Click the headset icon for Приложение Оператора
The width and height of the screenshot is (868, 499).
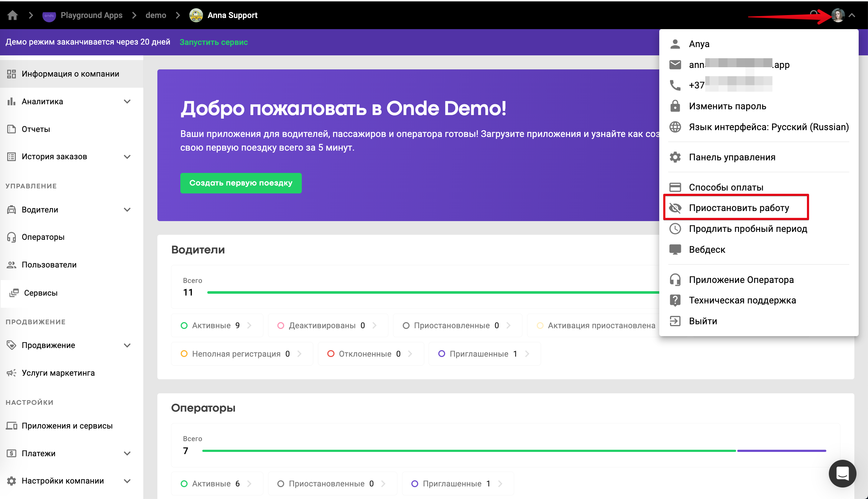[x=675, y=280]
